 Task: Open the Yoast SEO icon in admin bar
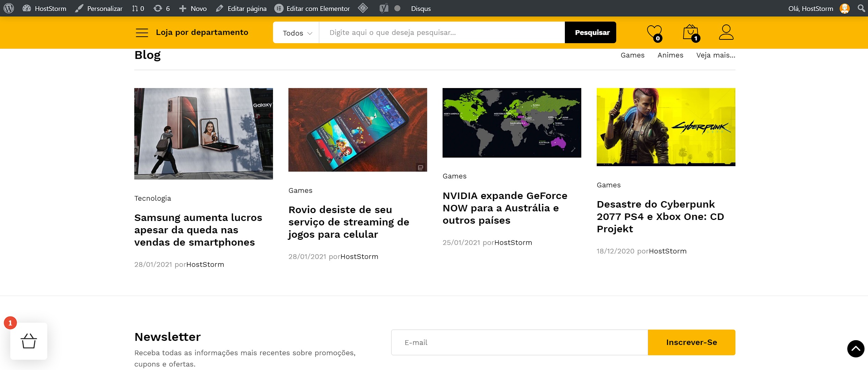point(384,8)
